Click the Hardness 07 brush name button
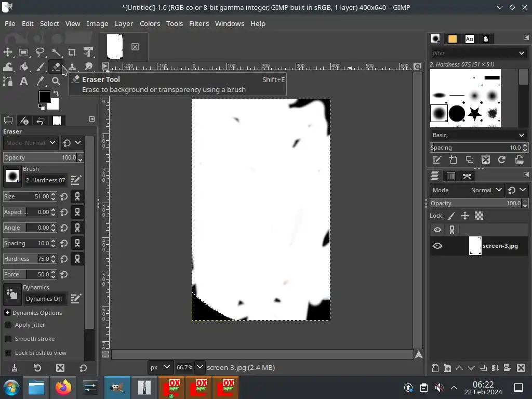 [45, 180]
